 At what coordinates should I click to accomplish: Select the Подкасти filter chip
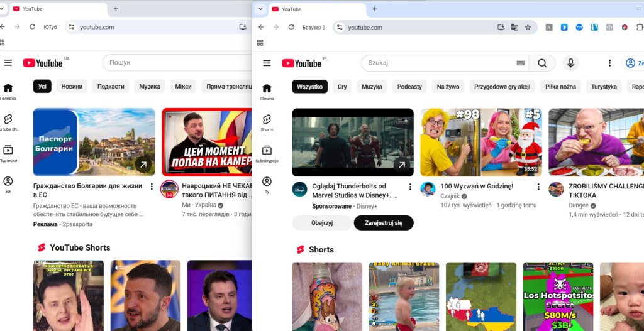(111, 86)
